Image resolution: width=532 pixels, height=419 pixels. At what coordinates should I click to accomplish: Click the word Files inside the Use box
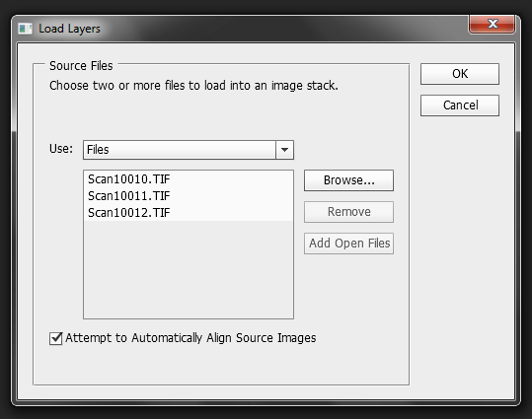(98, 150)
